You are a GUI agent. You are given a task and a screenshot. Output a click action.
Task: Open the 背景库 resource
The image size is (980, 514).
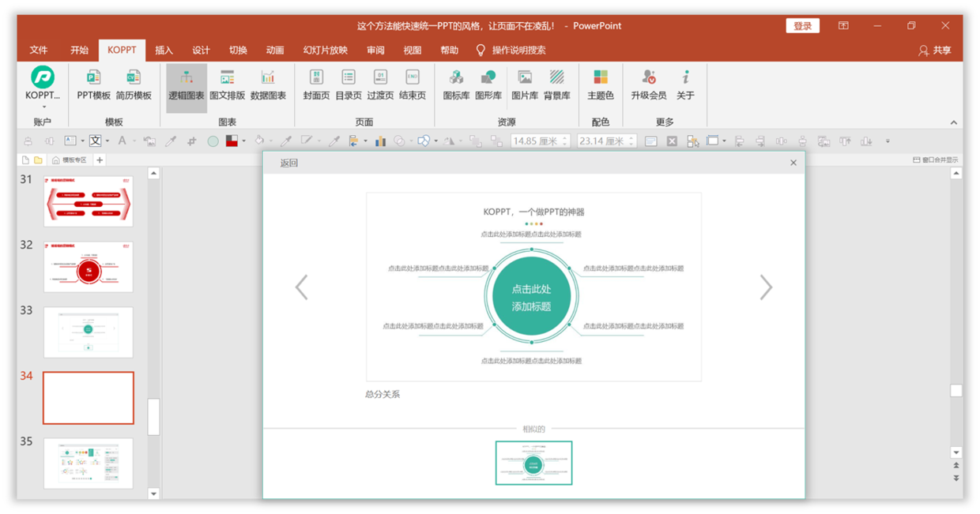pyautogui.click(x=557, y=84)
